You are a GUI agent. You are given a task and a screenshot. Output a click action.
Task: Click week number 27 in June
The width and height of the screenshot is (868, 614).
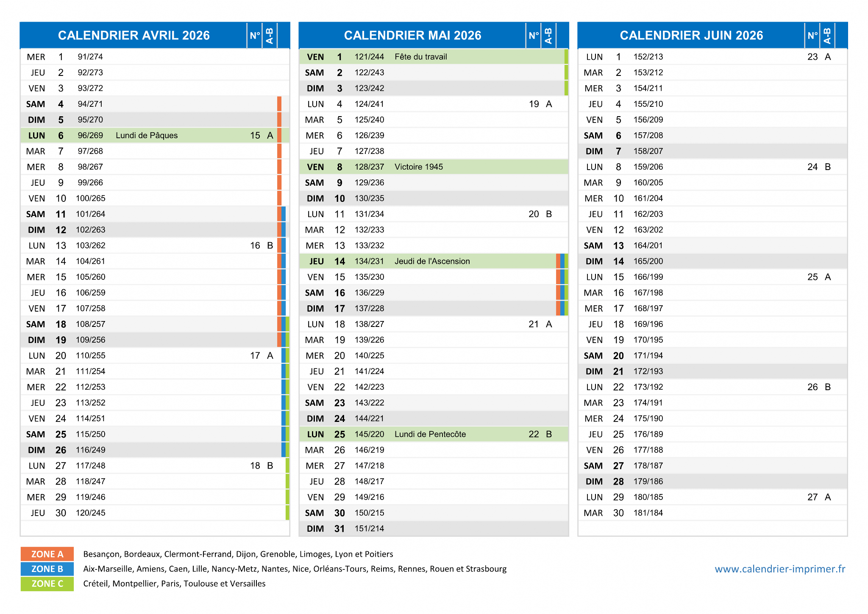point(812,497)
